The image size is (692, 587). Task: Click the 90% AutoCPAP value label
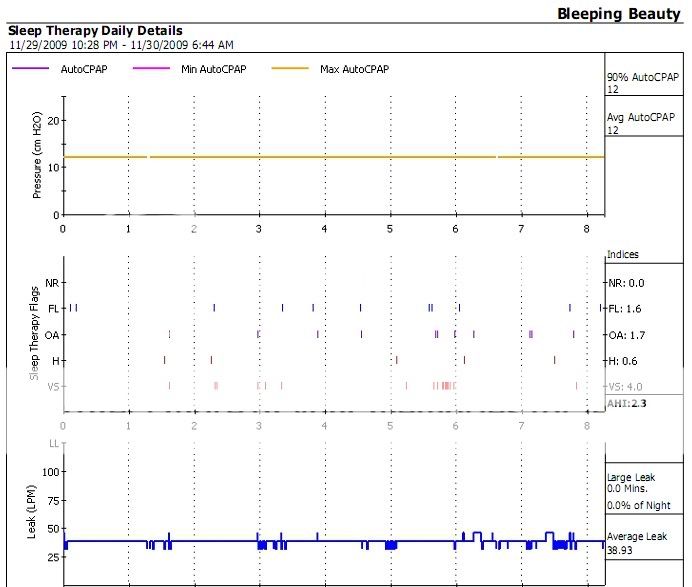point(641,83)
